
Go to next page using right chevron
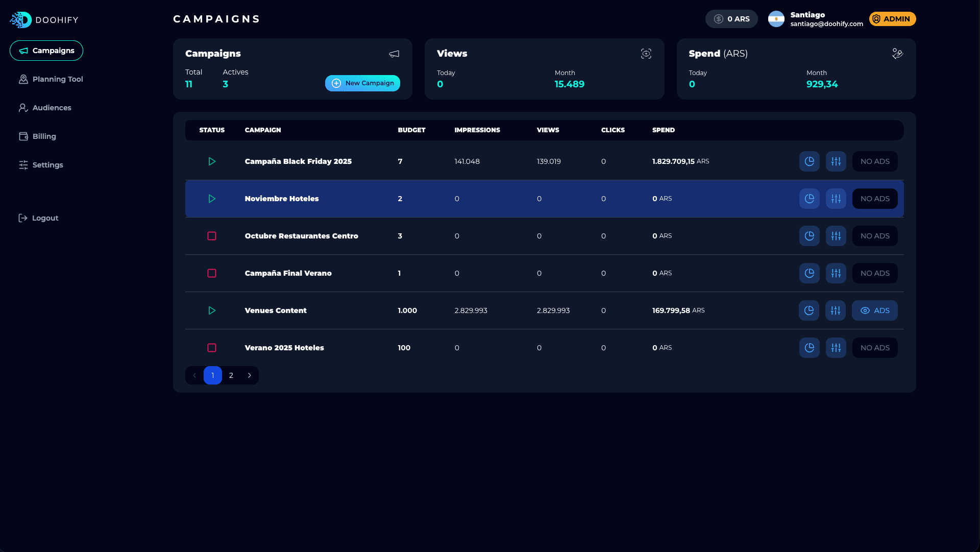(x=250, y=375)
